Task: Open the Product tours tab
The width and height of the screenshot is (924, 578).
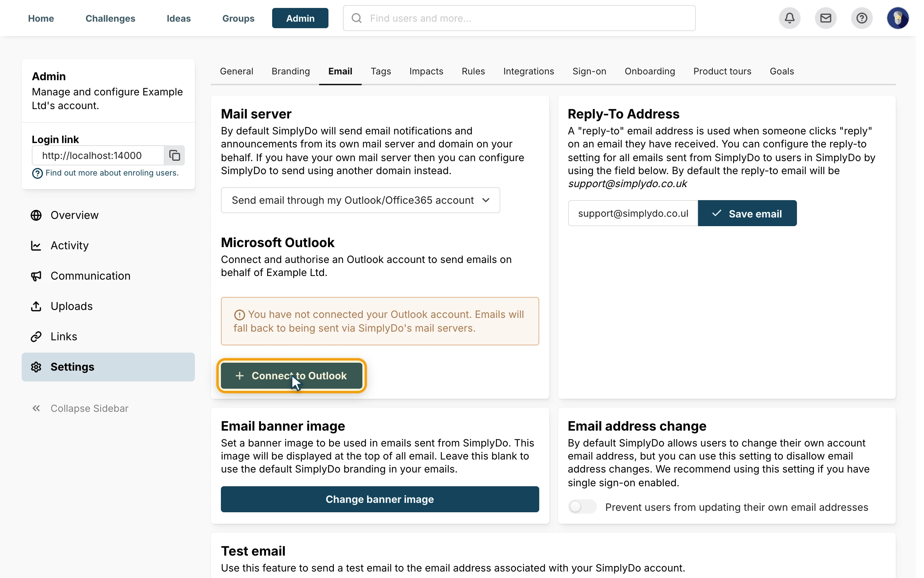Action: point(722,71)
